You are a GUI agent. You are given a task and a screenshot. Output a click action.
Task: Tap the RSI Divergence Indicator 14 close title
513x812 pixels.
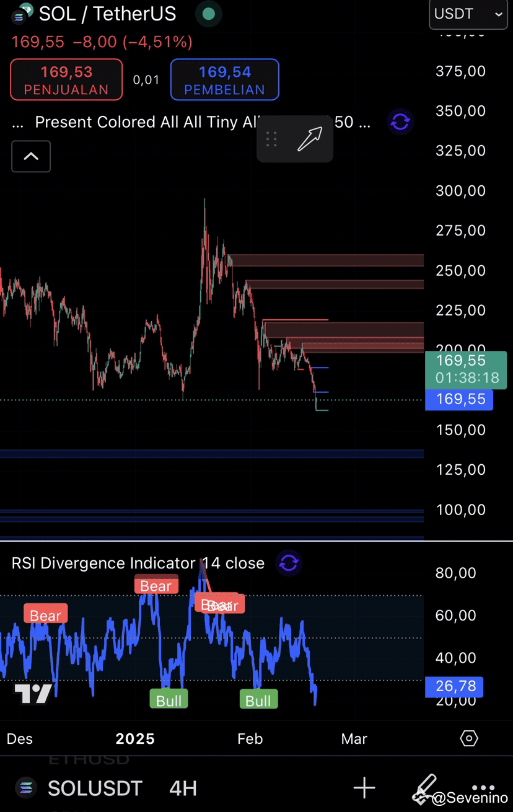[138, 563]
